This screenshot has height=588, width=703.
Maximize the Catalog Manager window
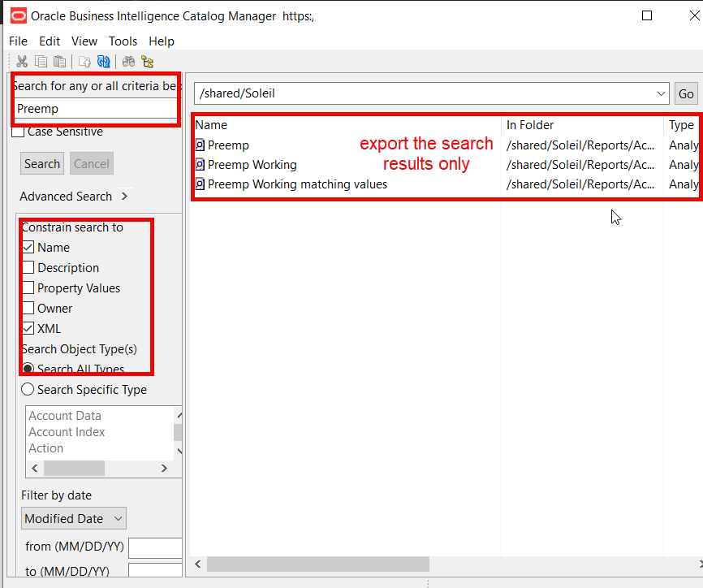[647, 15]
